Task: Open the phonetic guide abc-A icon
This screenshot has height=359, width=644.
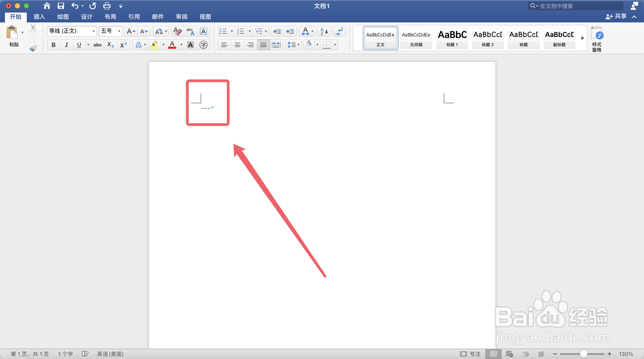Action: [x=190, y=31]
